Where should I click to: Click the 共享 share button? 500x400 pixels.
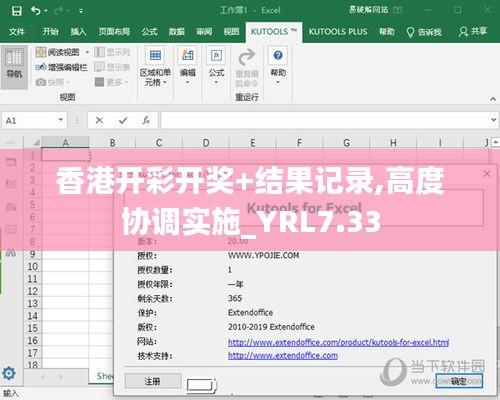tap(473, 32)
